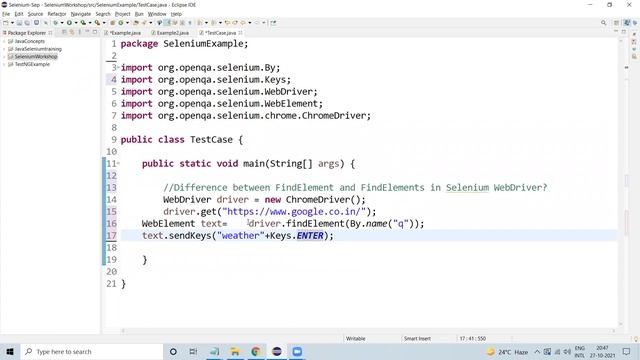Open the Eclipse icon on taskbar

(x=277, y=351)
